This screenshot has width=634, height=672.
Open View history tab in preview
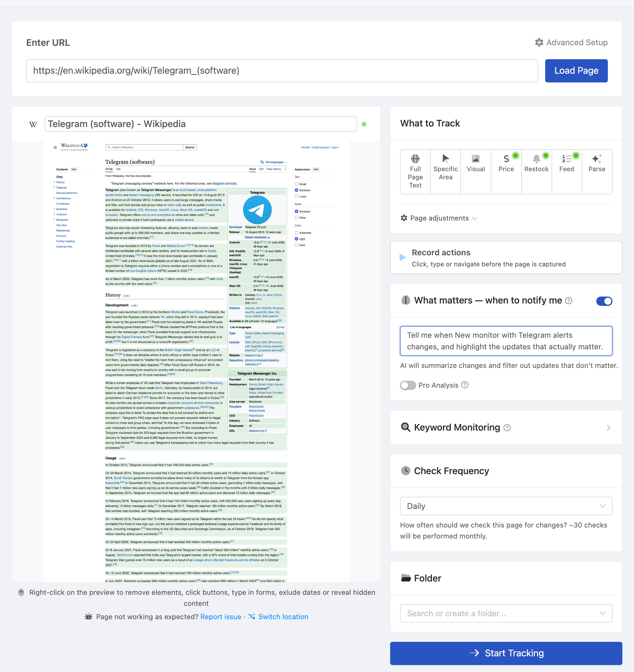point(273,169)
